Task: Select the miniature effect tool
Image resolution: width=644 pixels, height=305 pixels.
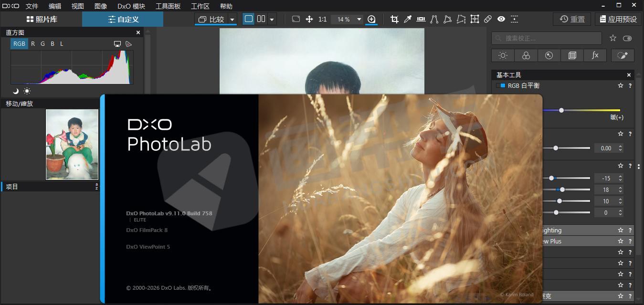Action: pos(514,19)
